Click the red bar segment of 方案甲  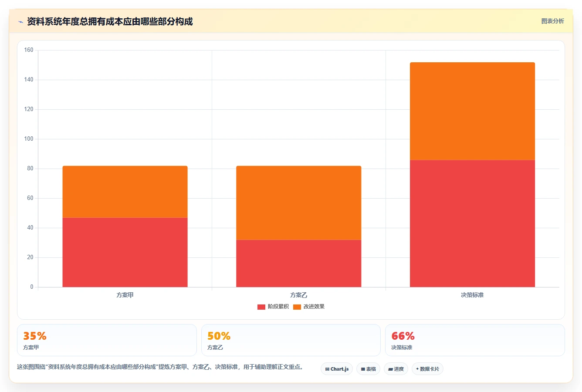point(125,252)
